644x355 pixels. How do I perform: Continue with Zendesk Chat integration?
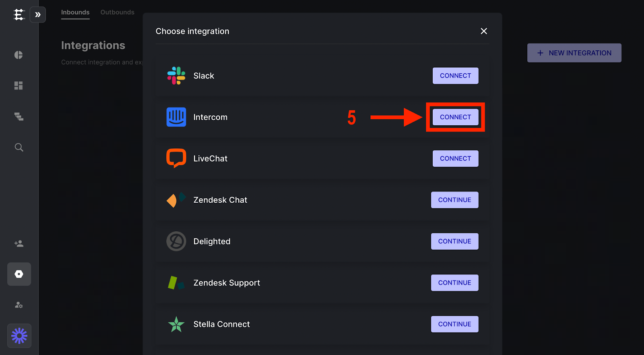pyautogui.click(x=454, y=200)
